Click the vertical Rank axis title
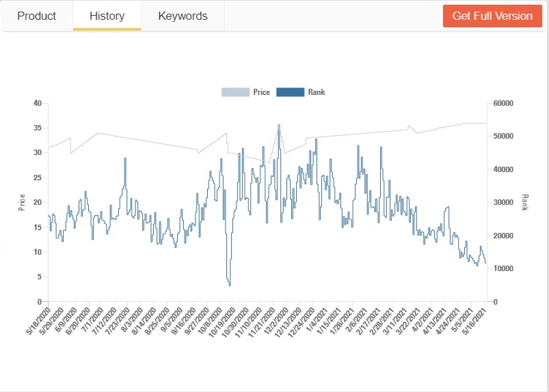549x392 pixels. (524, 202)
